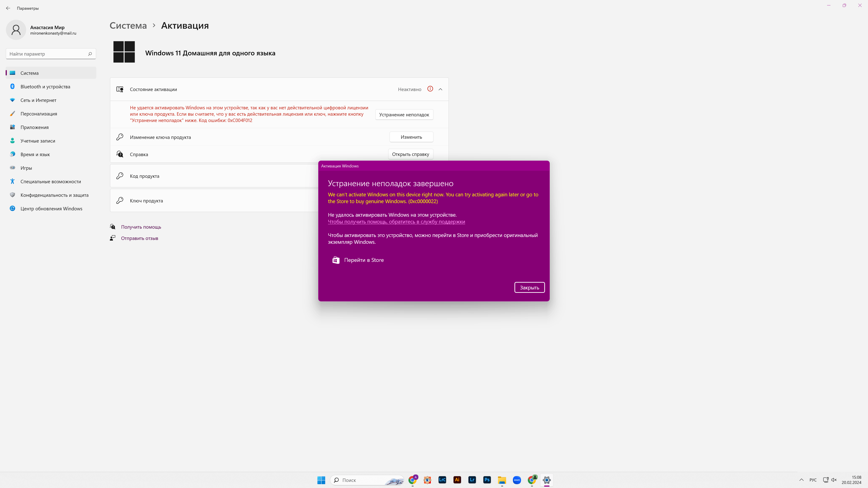Click the key icon beside Ключ продукта

point(120,200)
